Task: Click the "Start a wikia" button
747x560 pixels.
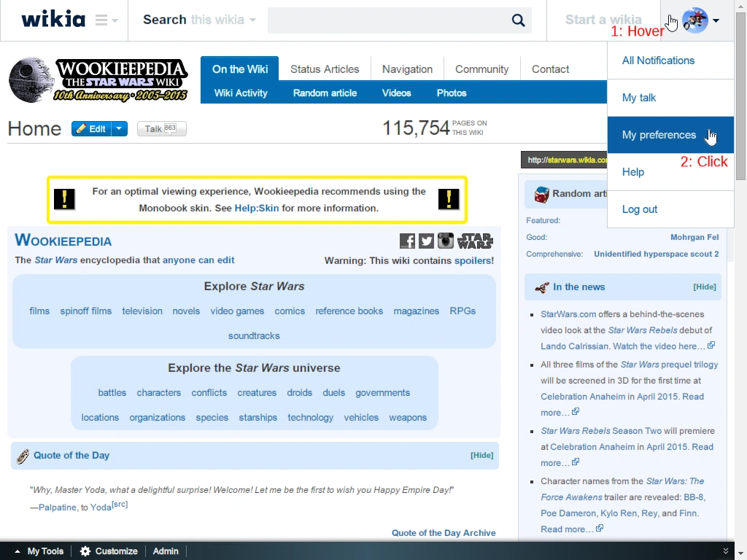Action: coord(603,20)
